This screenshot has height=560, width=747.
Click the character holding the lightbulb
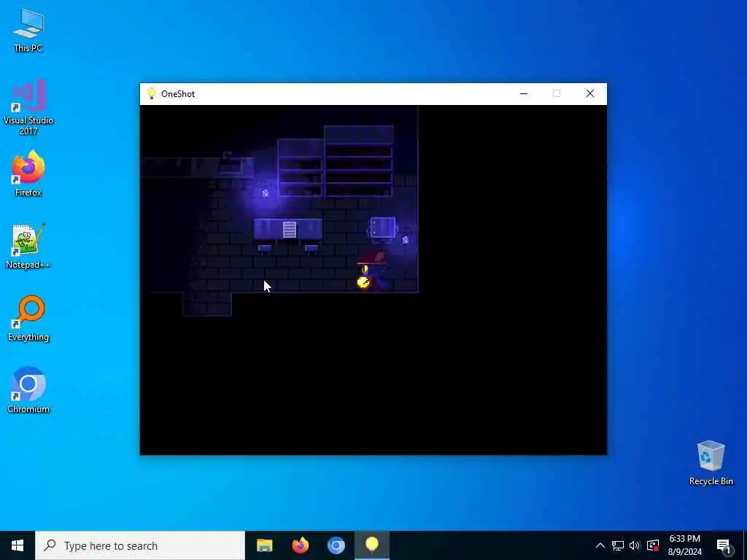click(x=372, y=271)
